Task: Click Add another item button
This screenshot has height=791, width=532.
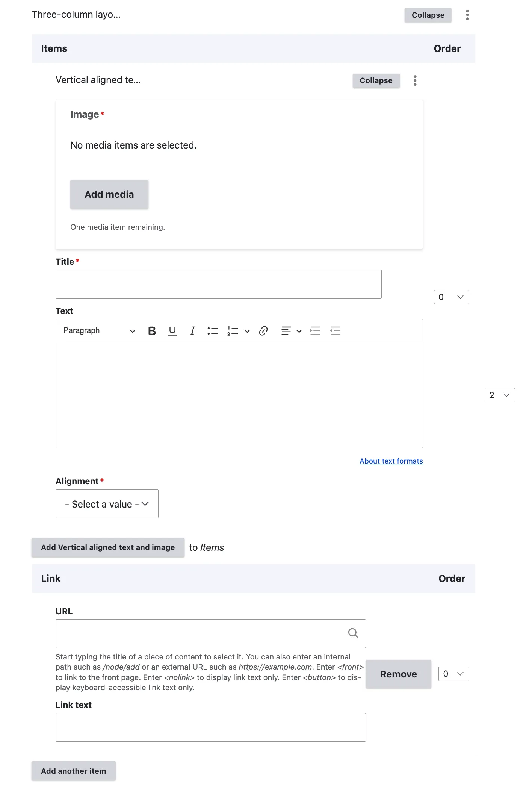Action: click(x=74, y=771)
